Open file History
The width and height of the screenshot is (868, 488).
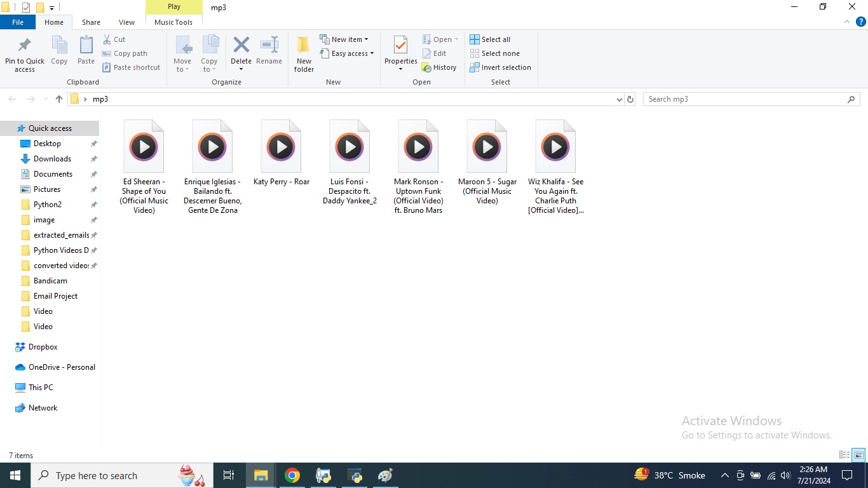pyautogui.click(x=439, y=67)
